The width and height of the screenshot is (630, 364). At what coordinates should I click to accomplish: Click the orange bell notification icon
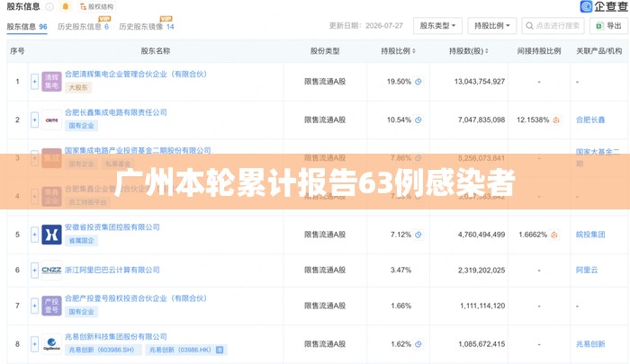click(x=65, y=6)
